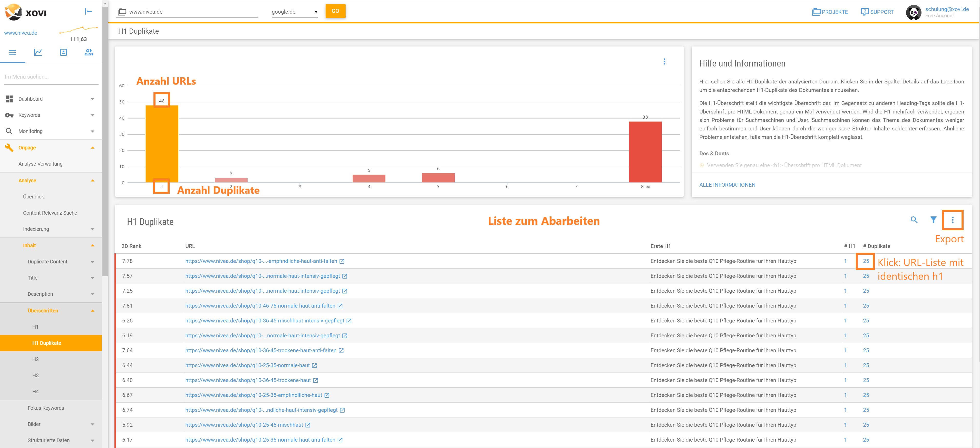Open chart options three-dot menu
The image size is (980, 448).
pyautogui.click(x=664, y=62)
